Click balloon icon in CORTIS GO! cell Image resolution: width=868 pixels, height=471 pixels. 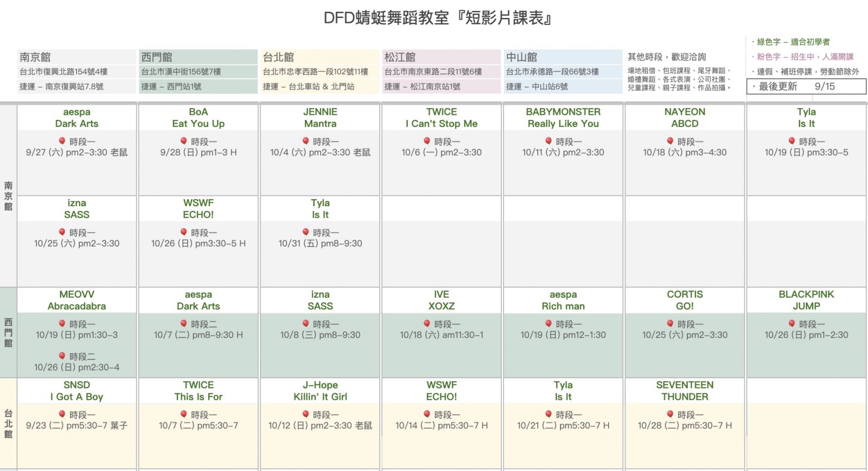670,324
